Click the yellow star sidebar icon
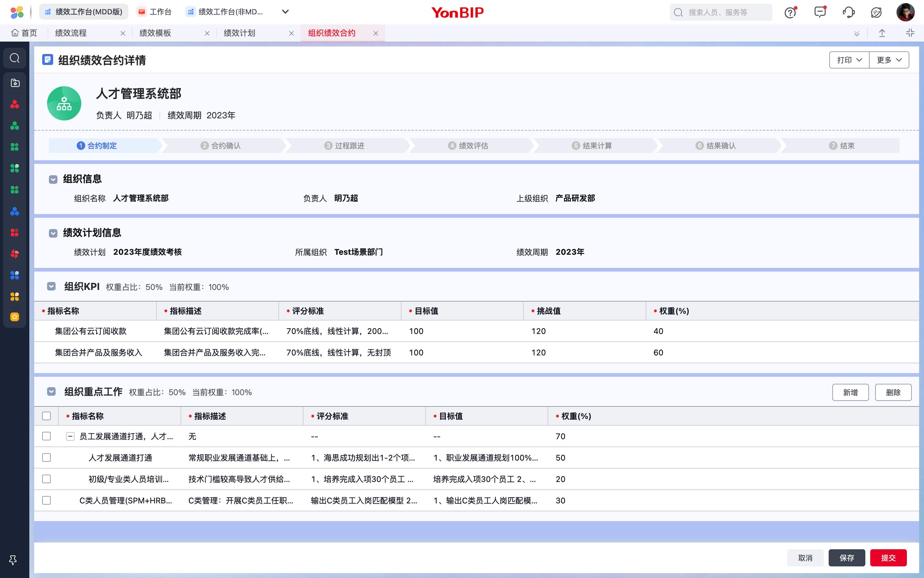The height and width of the screenshot is (578, 924). 14,317
